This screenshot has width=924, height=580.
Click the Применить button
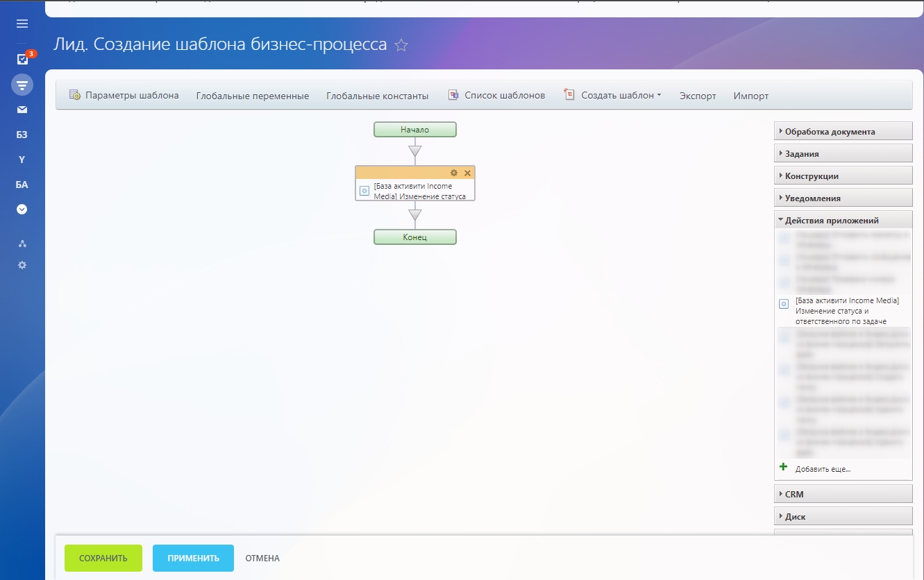193,558
